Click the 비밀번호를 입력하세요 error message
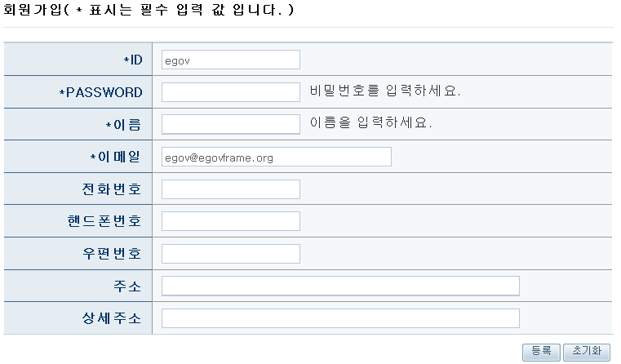The height and width of the screenshot is (364, 621). point(385,91)
